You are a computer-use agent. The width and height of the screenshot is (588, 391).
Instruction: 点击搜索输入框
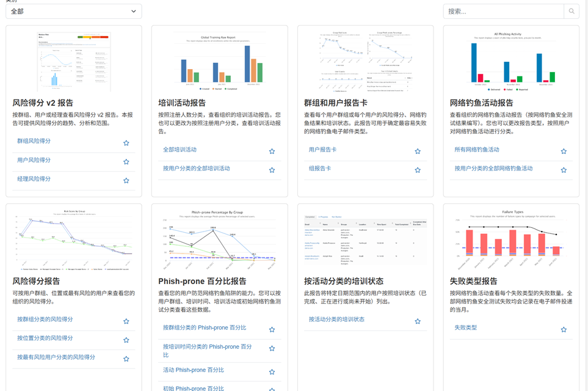click(x=503, y=11)
